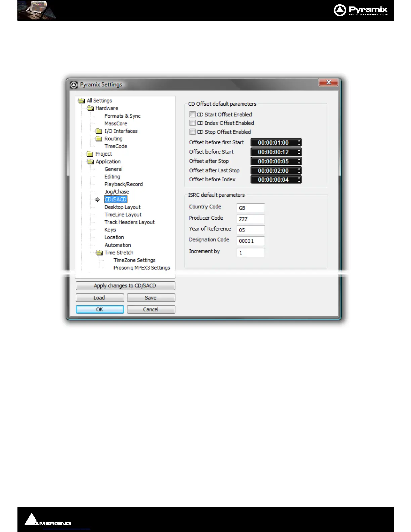
Task: Click the Hardware tree label
Action: 107,108
